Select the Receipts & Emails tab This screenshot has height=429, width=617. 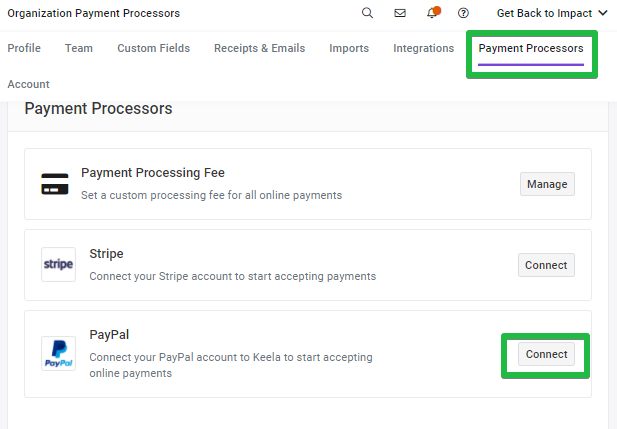259,48
